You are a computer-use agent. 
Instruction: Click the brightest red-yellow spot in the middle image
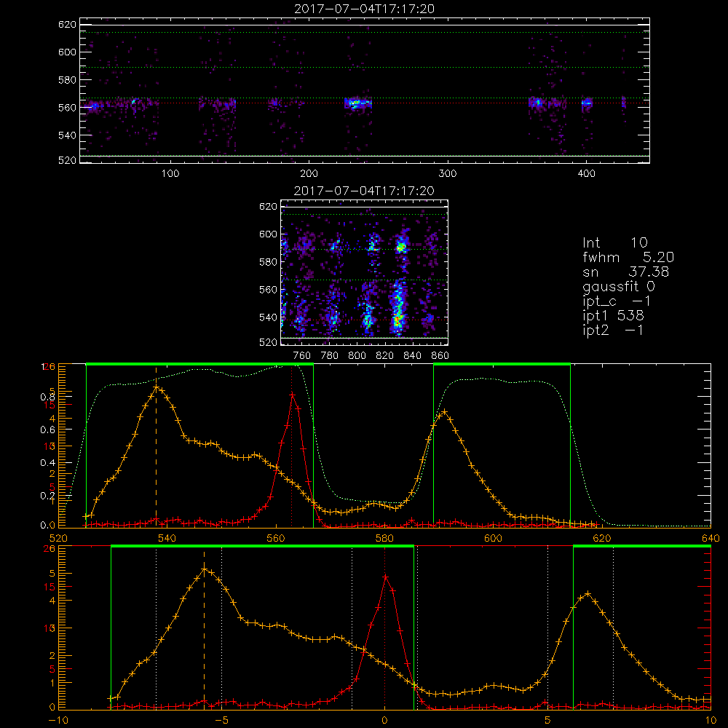[x=397, y=319]
